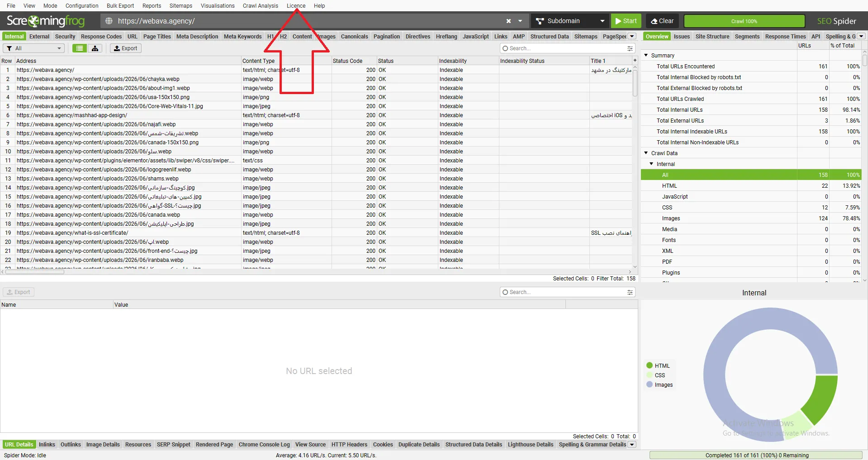This screenshot has height=460, width=868.
Task: Collapse the Crawl Data section
Action: click(646, 153)
